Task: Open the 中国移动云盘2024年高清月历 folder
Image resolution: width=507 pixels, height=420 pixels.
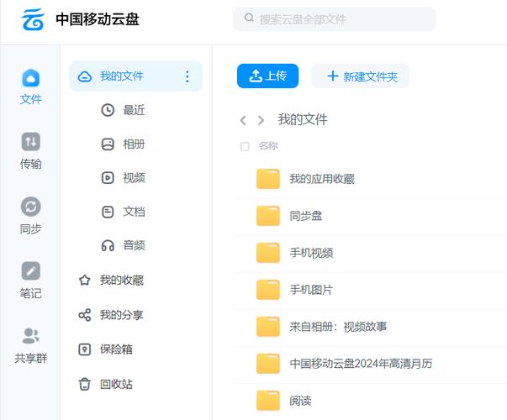Action: 361,364
